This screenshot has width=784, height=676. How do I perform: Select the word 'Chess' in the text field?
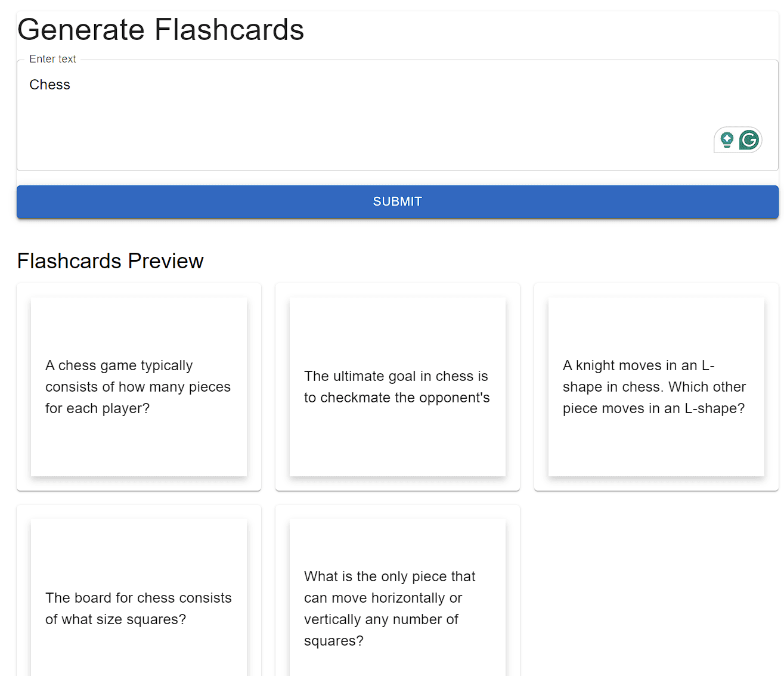point(49,85)
